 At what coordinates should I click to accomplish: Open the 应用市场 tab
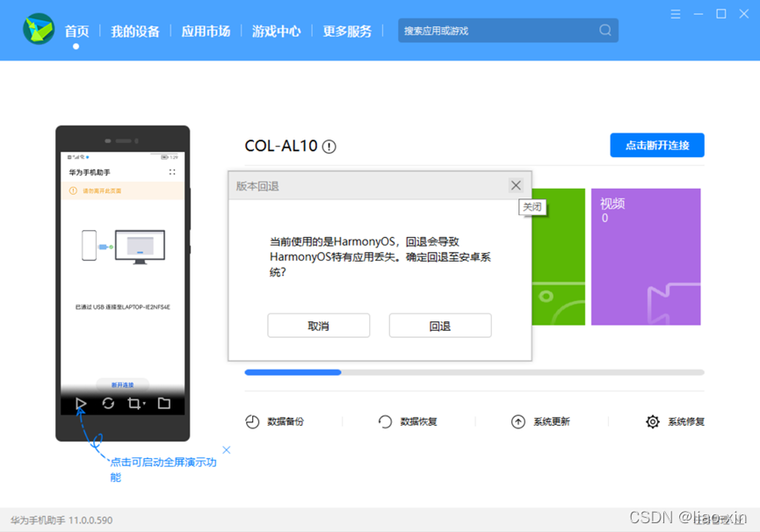click(x=206, y=32)
